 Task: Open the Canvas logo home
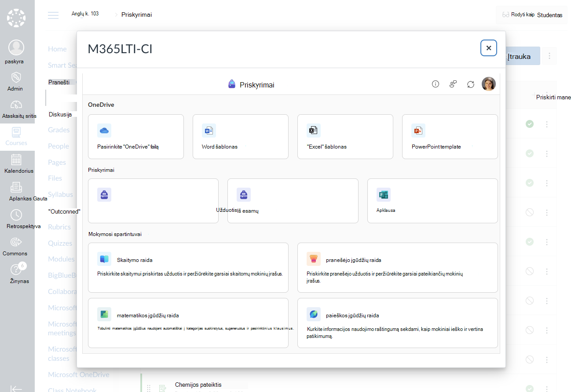click(17, 18)
